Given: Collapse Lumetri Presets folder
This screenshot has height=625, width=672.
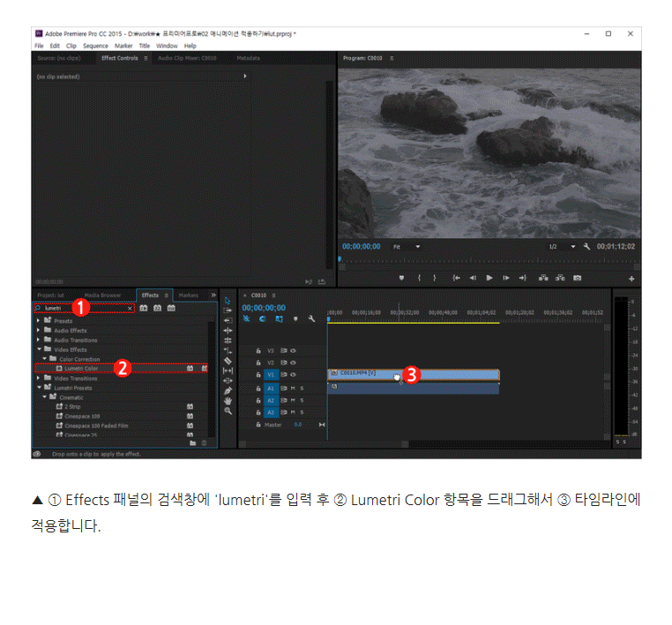Looking at the screenshot, I should (39, 387).
